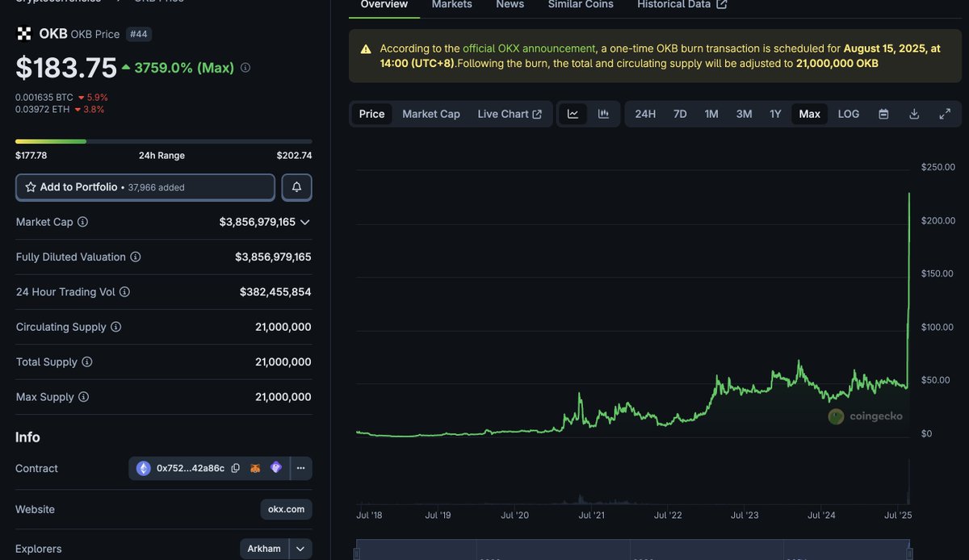Open official OKX announcement link
Viewport: 969px width, 560px height.
pyautogui.click(x=529, y=48)
